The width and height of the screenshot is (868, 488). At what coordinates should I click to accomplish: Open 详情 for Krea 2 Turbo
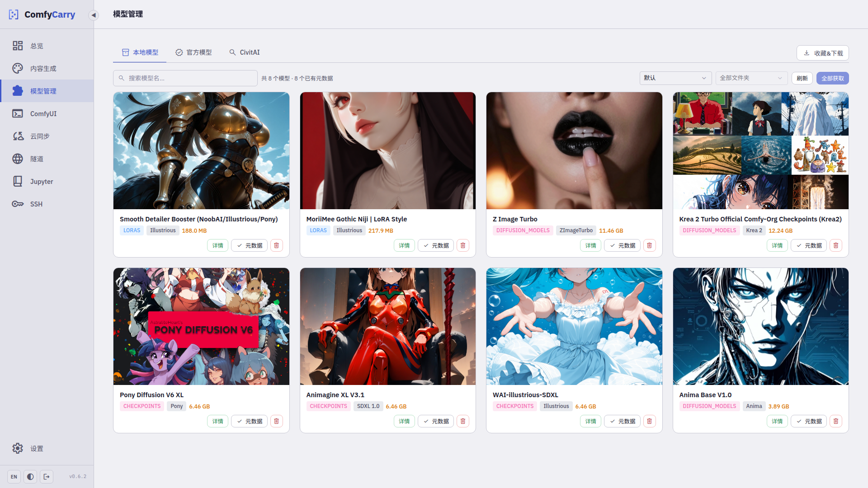(x=777, y=245)
